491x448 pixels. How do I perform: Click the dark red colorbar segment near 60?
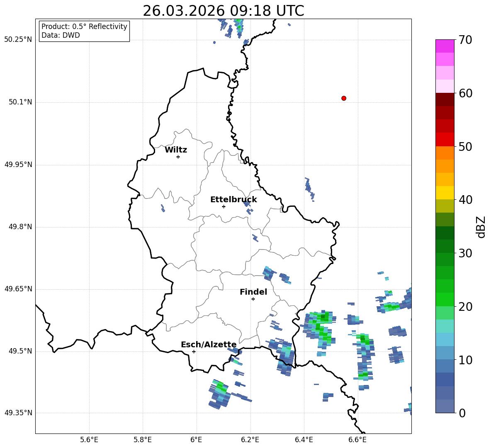(x=445, y=99)
